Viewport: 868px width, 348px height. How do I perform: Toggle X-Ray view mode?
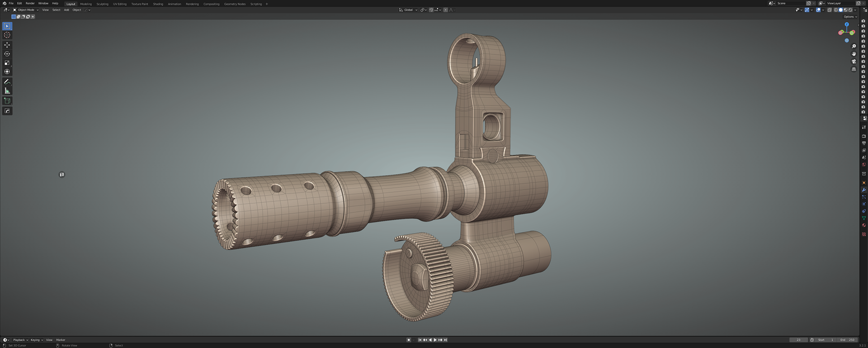[830, 10]
